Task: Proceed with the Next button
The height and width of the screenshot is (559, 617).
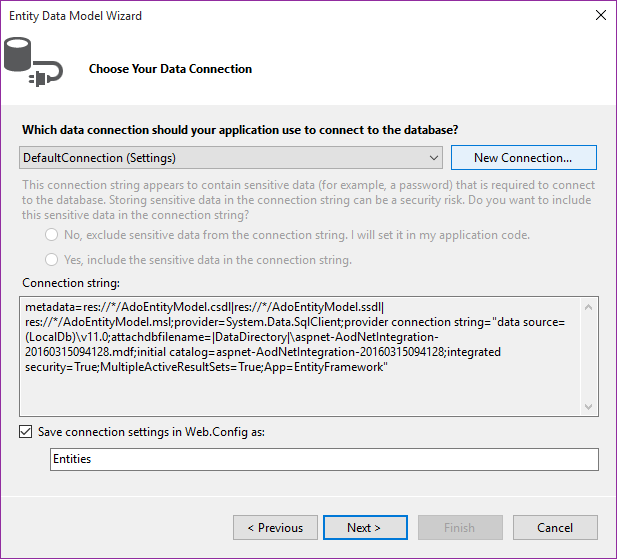Action: pyautogui.click(x=364, y=528)
